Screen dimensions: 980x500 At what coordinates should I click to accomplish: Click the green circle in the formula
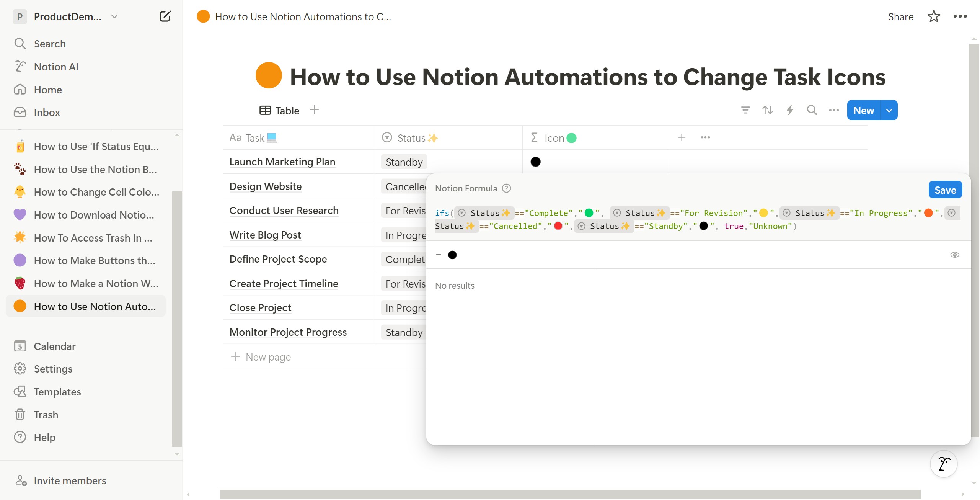pos(589,213)
